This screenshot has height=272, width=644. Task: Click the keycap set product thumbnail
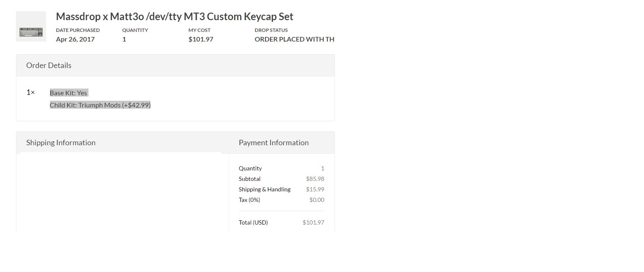pyautogui.click(x=31, y=27)
